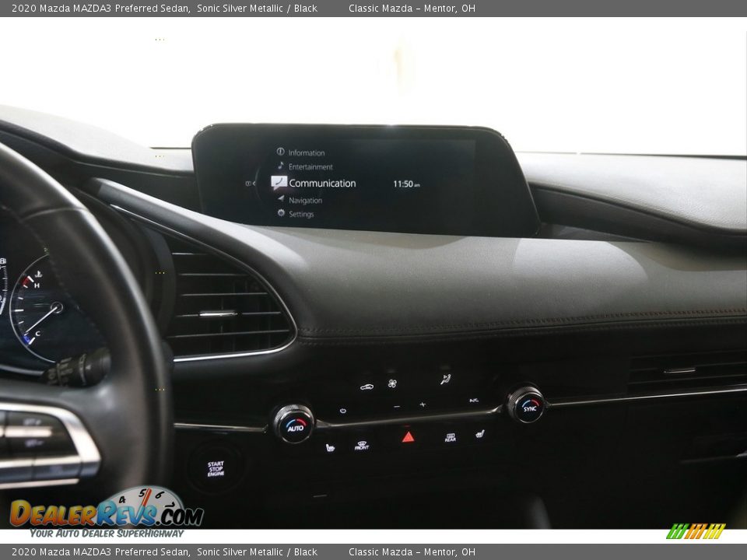Turn on driver heated seat
Screen dimensions: 747x560
[330, 447]
